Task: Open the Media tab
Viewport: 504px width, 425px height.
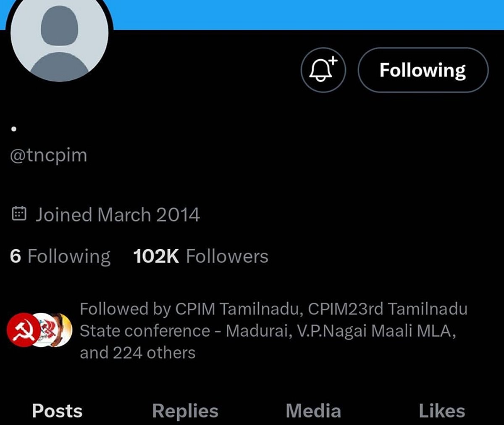Action: click(313, 411)
